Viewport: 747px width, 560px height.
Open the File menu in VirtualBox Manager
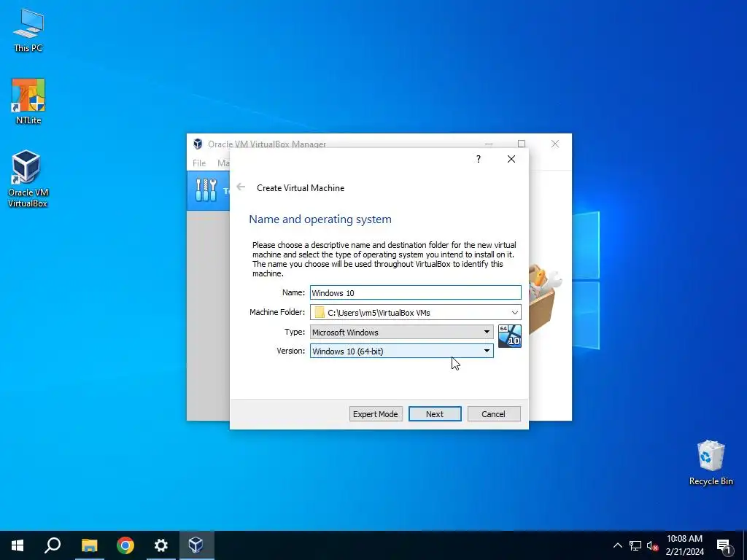(199, 163)
